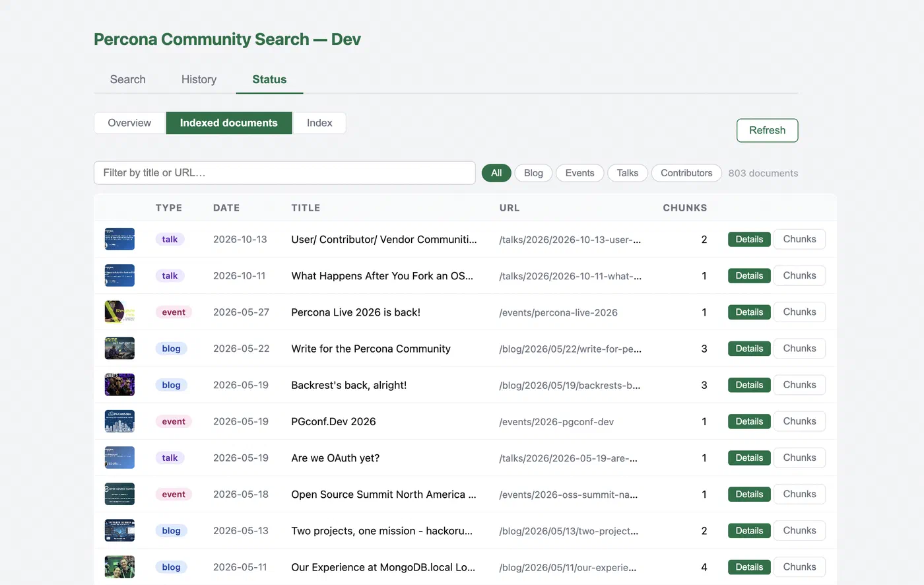View Details for Backrest's back, alright!
The image size is (924, 585).
click(x=749, y=385)
